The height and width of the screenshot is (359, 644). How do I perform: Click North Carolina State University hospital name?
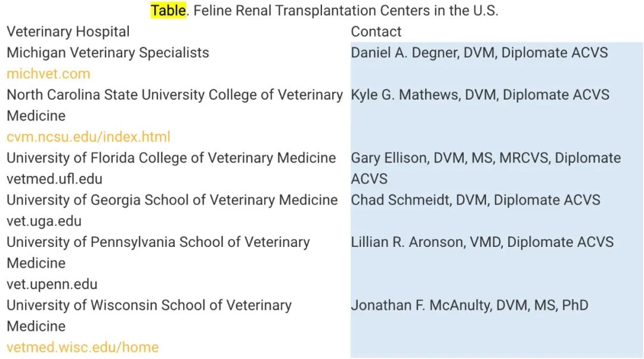pos(174,95)
